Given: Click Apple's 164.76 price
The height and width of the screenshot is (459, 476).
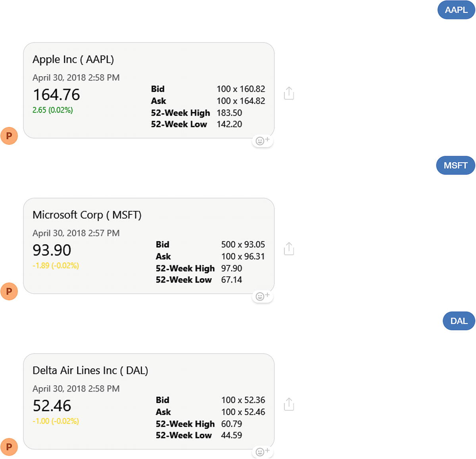Looking at the screenshot, I should coord(56,95).
